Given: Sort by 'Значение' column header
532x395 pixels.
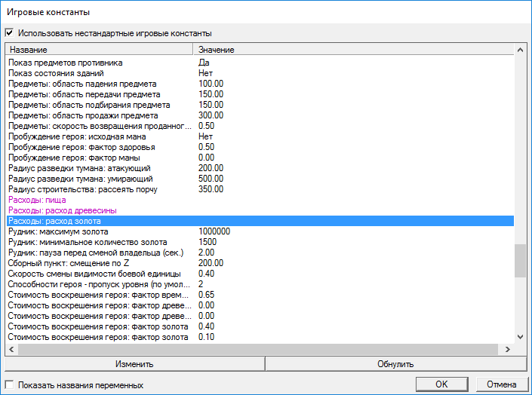Looking at the screenshot, I should coord(354,50).
